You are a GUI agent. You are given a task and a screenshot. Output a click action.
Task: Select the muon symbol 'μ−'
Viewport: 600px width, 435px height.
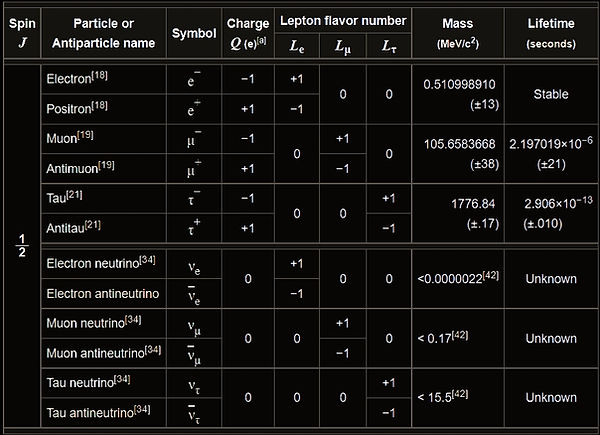(194, 138)
